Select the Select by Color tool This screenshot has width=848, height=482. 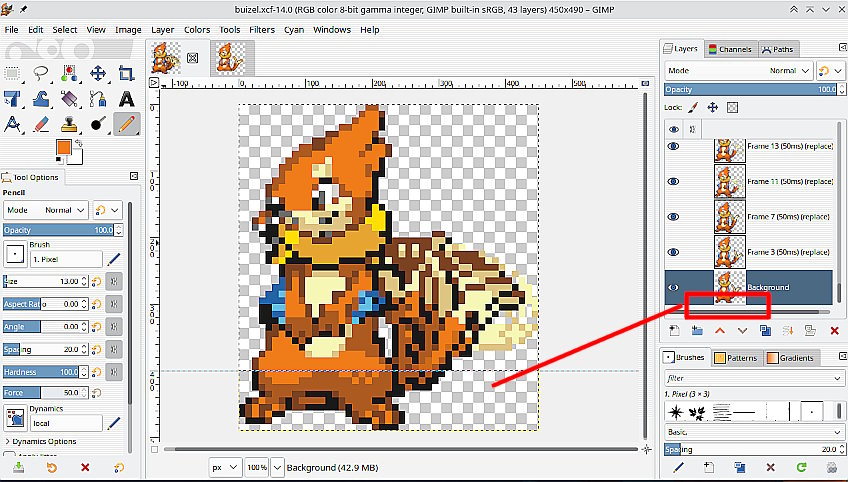69,74
